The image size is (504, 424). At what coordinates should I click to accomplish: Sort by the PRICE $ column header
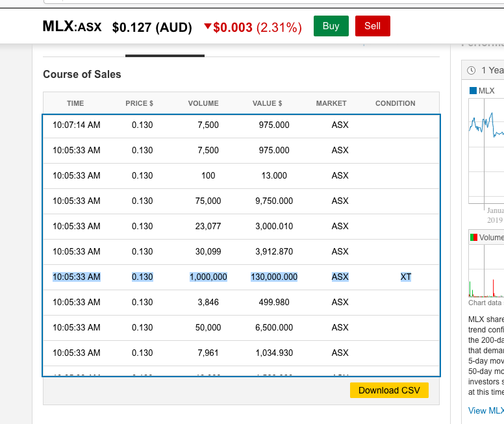(139, 103)
